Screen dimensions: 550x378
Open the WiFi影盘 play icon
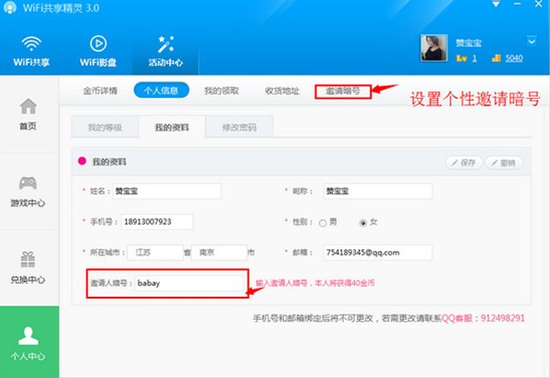coord(98,43)
